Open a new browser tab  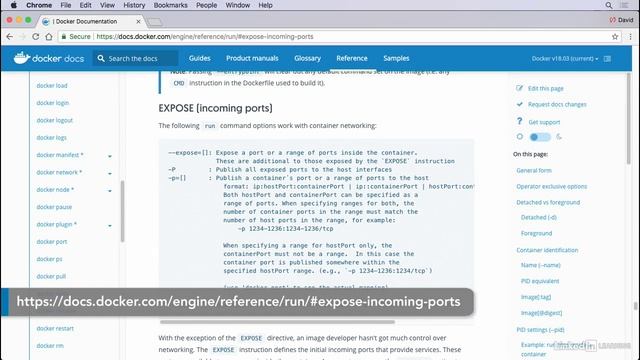point(155,22)
